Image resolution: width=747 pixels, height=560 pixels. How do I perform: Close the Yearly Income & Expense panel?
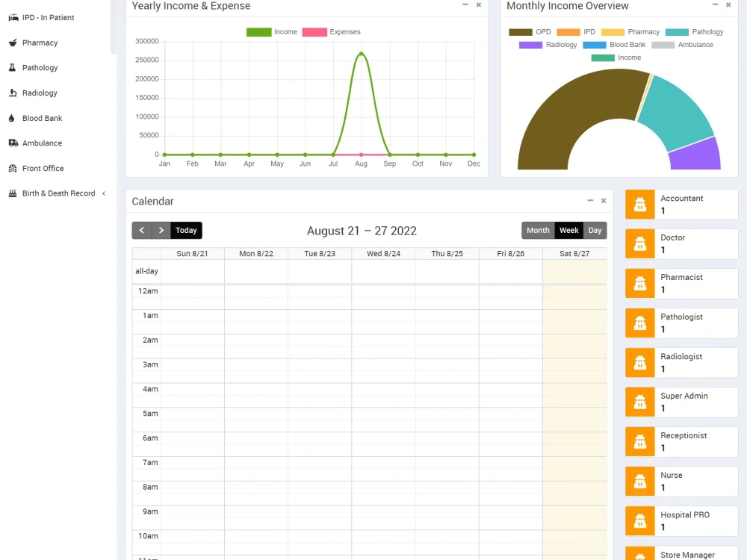click(479, 4)
